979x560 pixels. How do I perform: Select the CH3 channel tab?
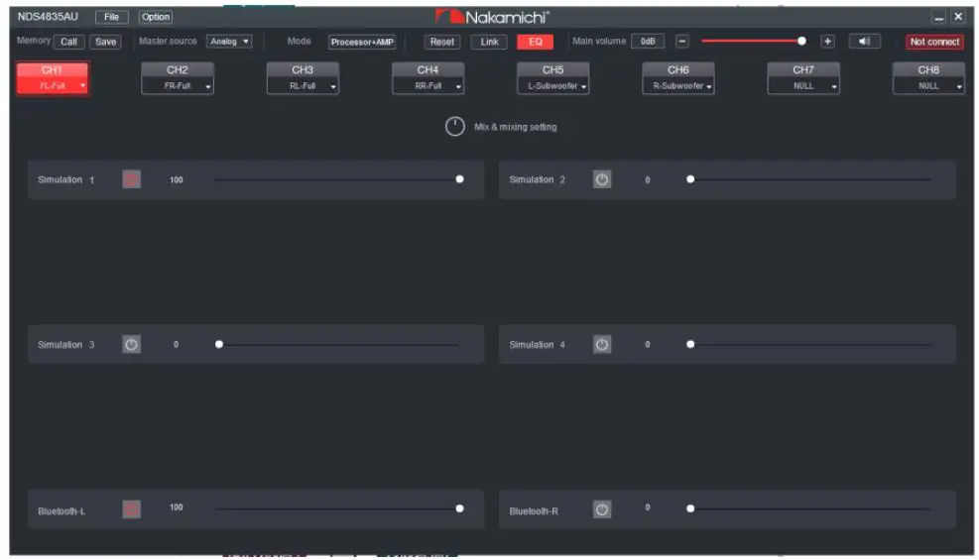coord(303,69)
